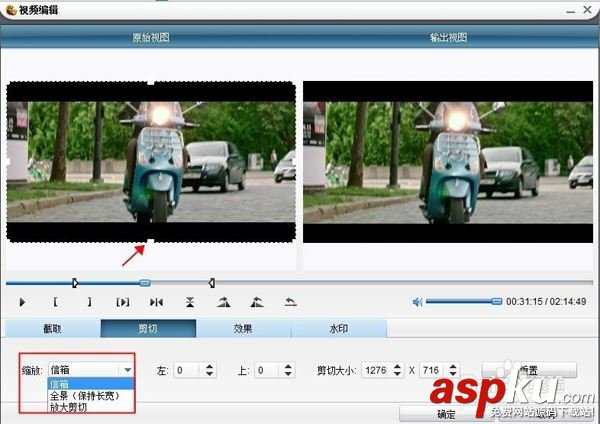This screenshot has height=424, width=600.
Task: Click the 左 value input field
Action: (x=188, y=370)
